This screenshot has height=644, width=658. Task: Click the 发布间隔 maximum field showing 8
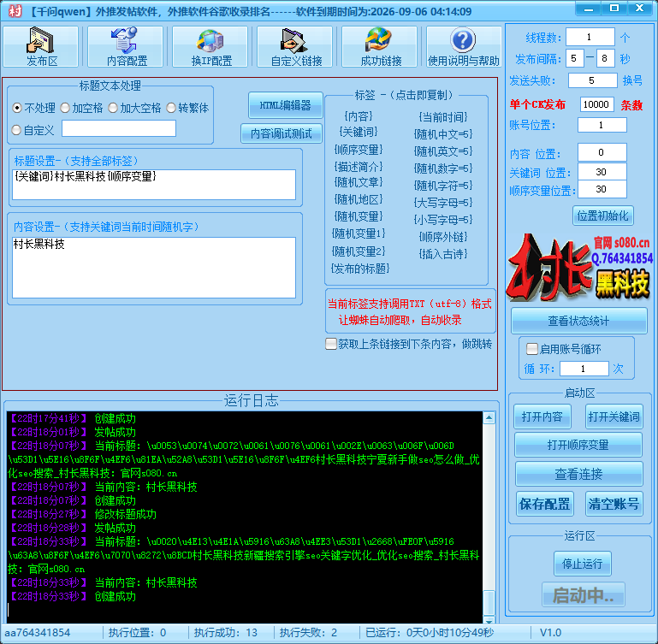[x=605, y=58]
